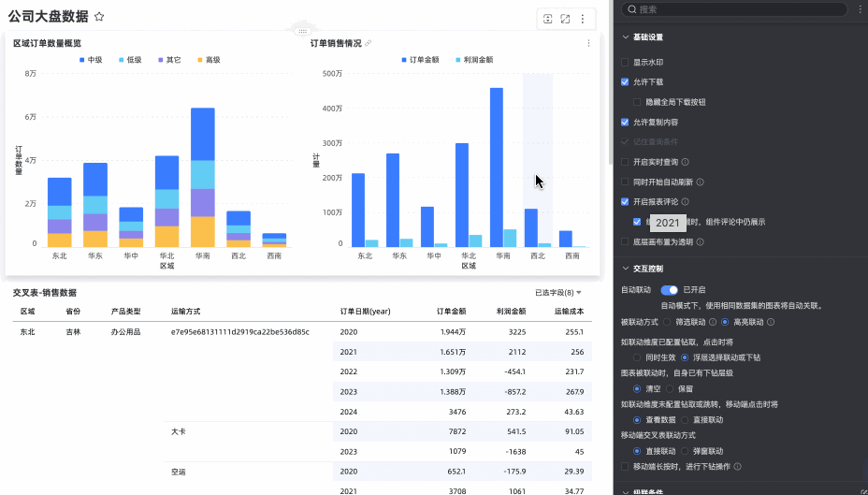Check 移动端长按时，进行下钻操作 checkbox

point(625,467)
